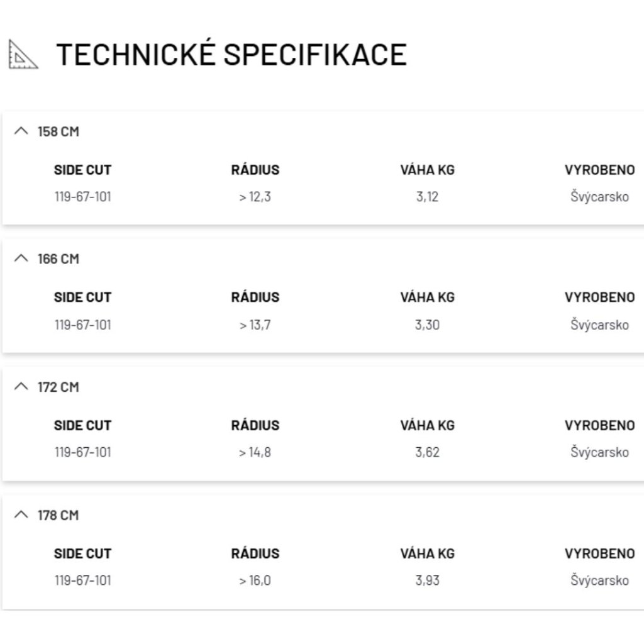Click the radius value > 14,8
The width and height of the screenshot is (644, 644).
(x=255, y=452)
